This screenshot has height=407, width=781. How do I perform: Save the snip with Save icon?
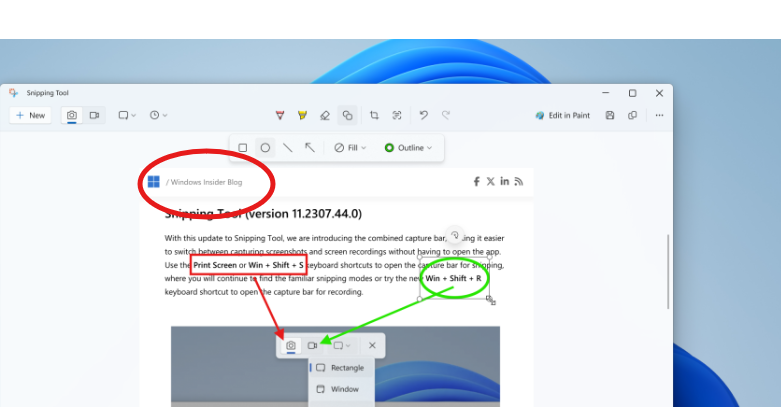610,115
